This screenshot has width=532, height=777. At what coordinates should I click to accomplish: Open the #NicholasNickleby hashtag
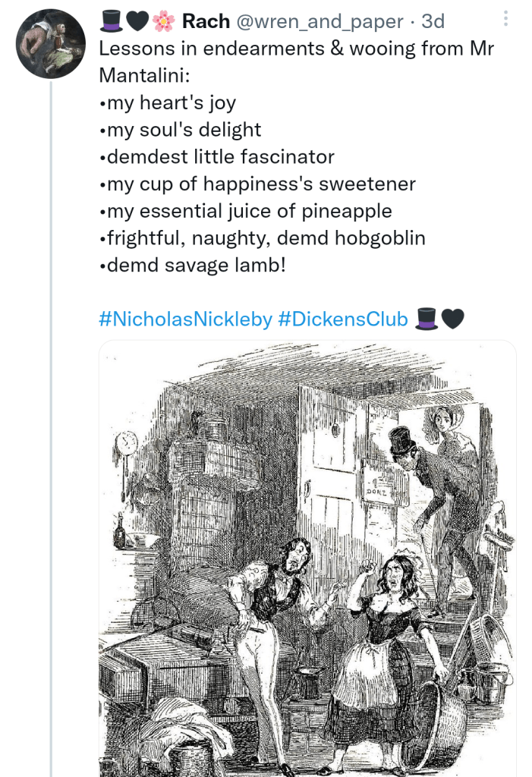click(185, 319)
